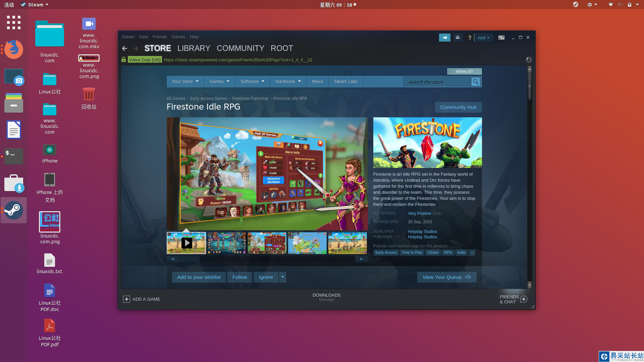Switch to the COMMUNITY tab
644x362 pixels.
tap(240, 48)
